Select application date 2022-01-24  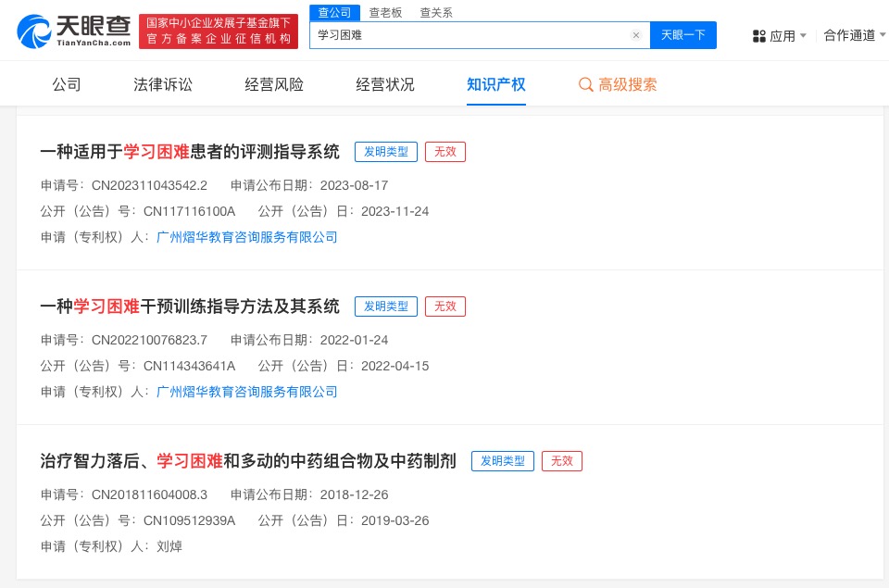point(355,340)
